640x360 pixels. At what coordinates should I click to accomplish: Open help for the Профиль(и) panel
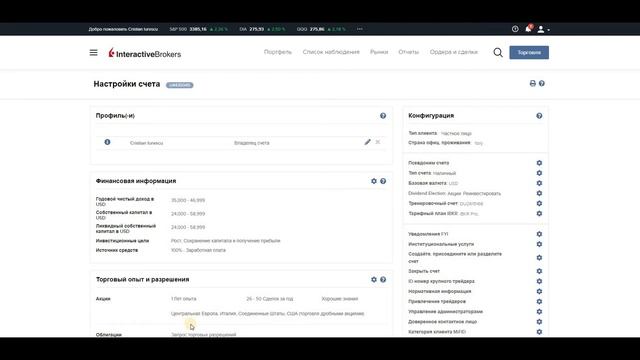383,116
